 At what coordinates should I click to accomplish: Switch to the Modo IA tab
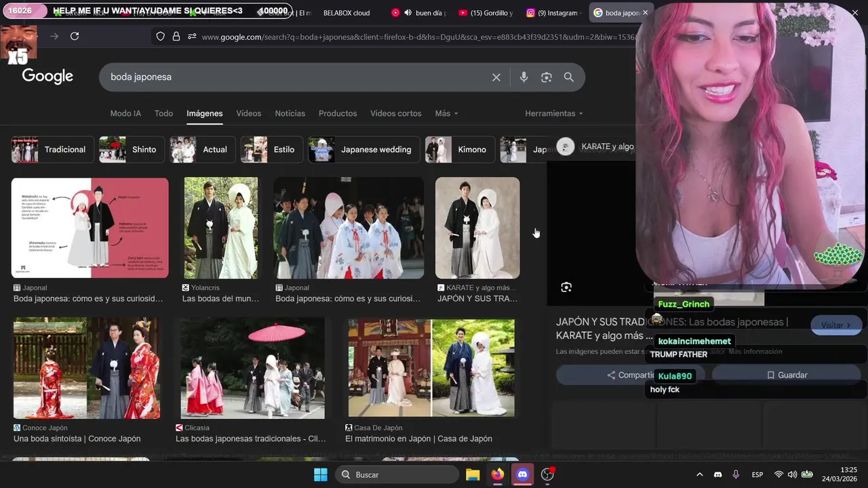[125, 113]
